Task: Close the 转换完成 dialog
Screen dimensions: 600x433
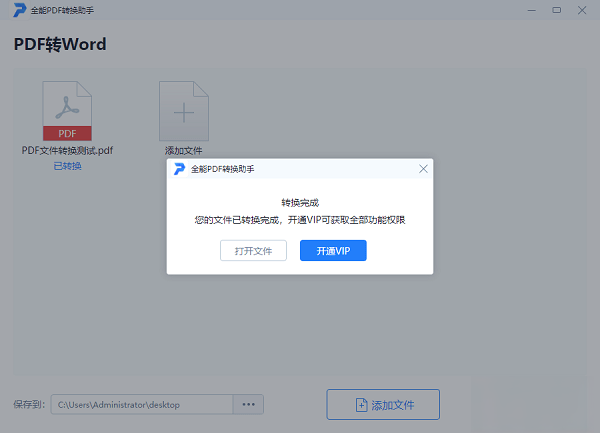Action: 423,169
